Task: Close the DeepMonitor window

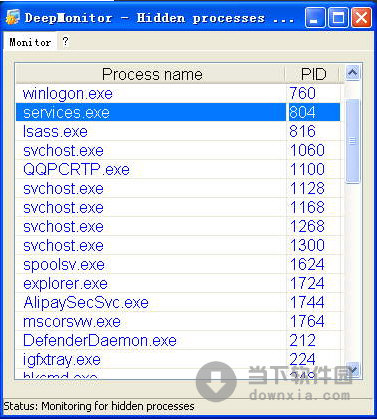Action: click(362, 17)
